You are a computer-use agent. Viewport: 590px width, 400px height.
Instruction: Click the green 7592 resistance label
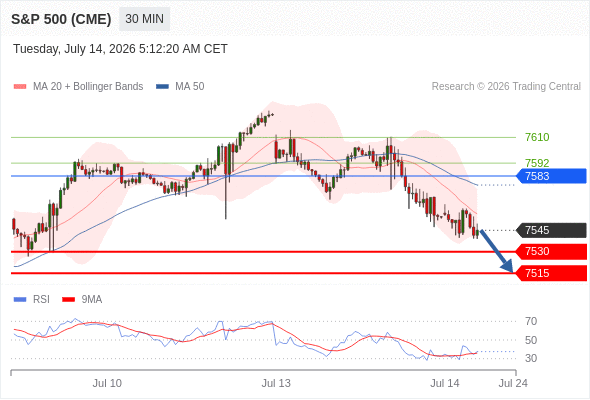537,163
